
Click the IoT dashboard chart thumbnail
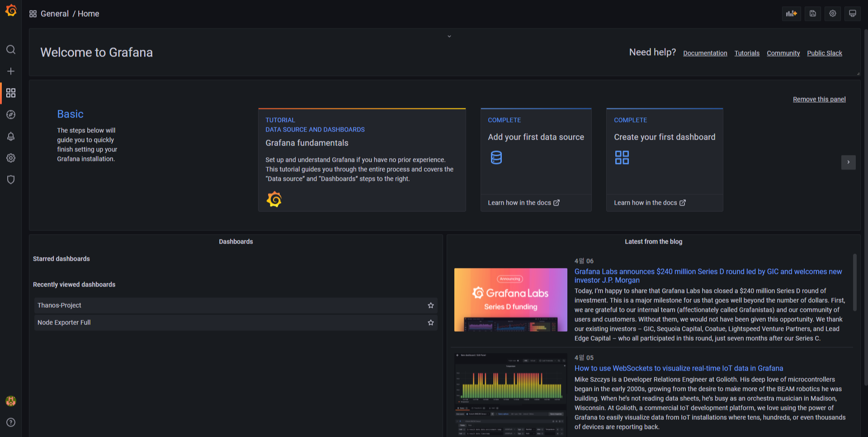511,395
